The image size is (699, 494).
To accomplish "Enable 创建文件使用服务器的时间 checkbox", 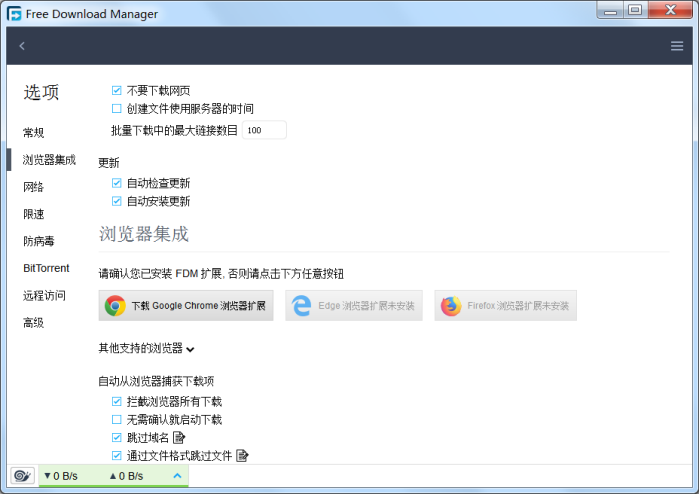I will coord(117,109).
